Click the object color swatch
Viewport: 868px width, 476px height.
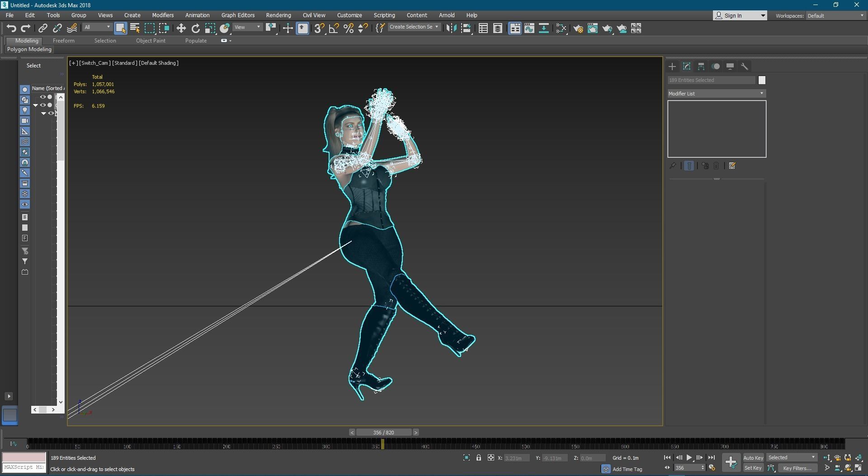point(762,80)
